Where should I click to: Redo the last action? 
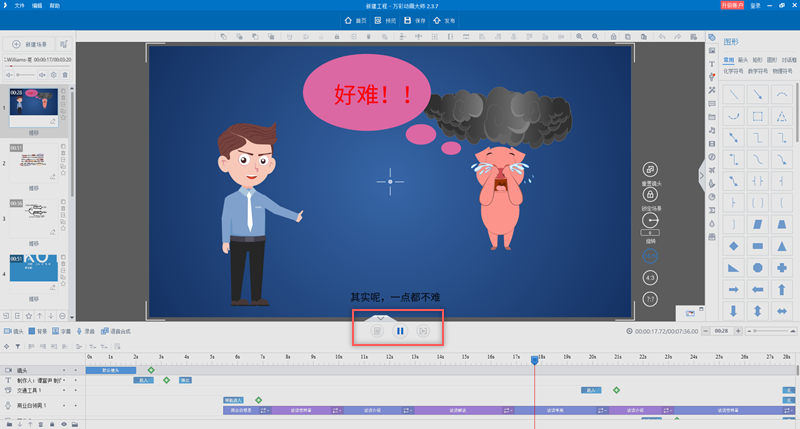point(678,37)
